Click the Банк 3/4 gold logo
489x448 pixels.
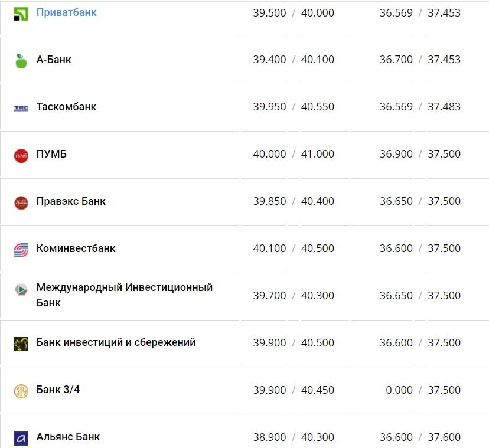(21, 391)
